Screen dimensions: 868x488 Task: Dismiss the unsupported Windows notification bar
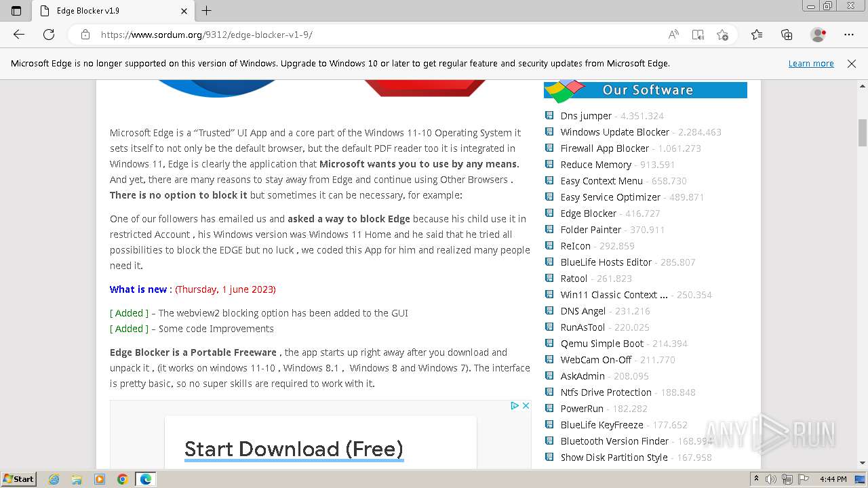coord(852,64)
